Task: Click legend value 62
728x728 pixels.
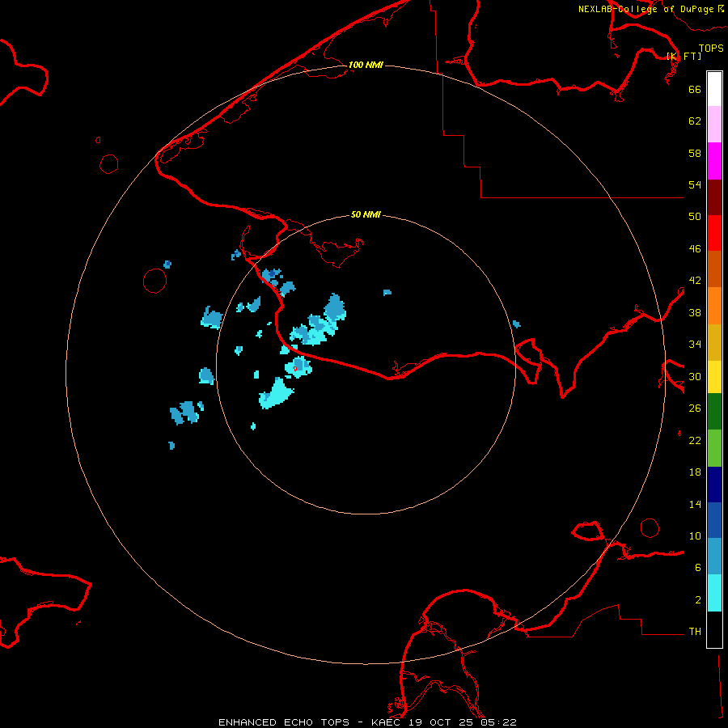Action: (x=695, y=121)
